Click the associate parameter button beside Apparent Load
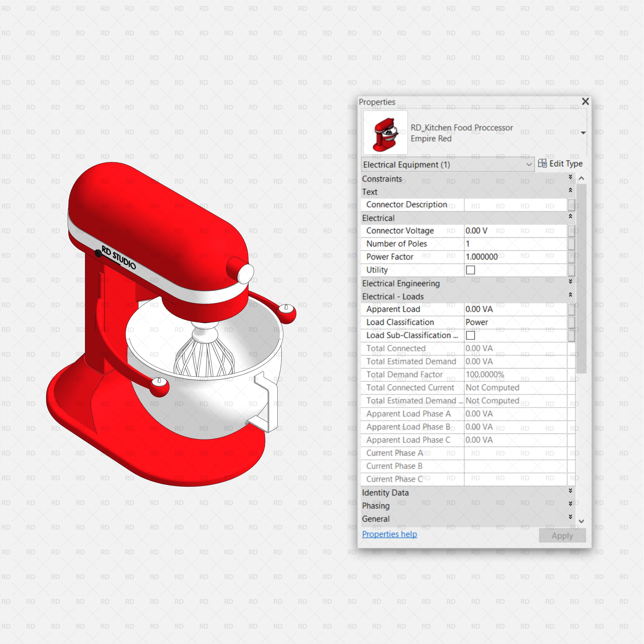 pos(571,309)
